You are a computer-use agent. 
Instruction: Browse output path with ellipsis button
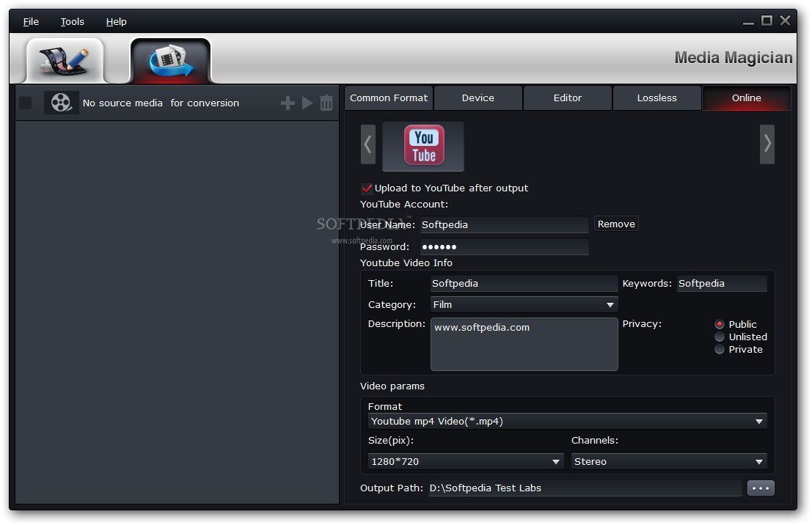[x=761, y=488]
